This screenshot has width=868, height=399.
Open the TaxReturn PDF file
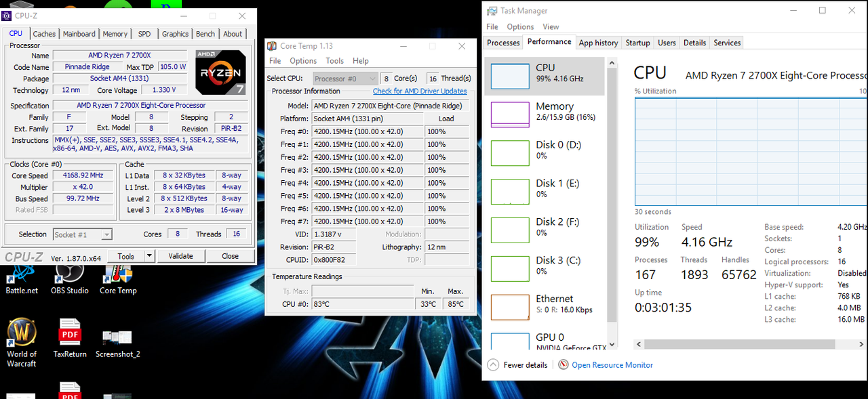[x=70, y=339]
